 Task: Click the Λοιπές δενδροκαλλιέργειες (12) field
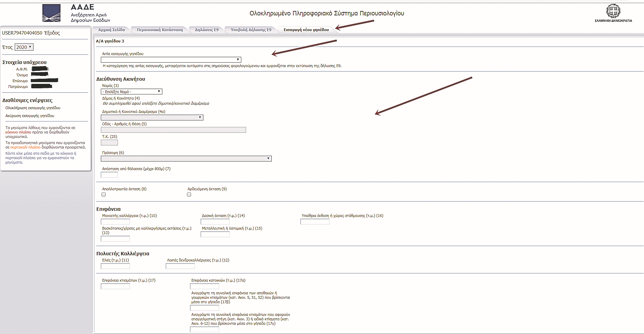coord(180,266)
